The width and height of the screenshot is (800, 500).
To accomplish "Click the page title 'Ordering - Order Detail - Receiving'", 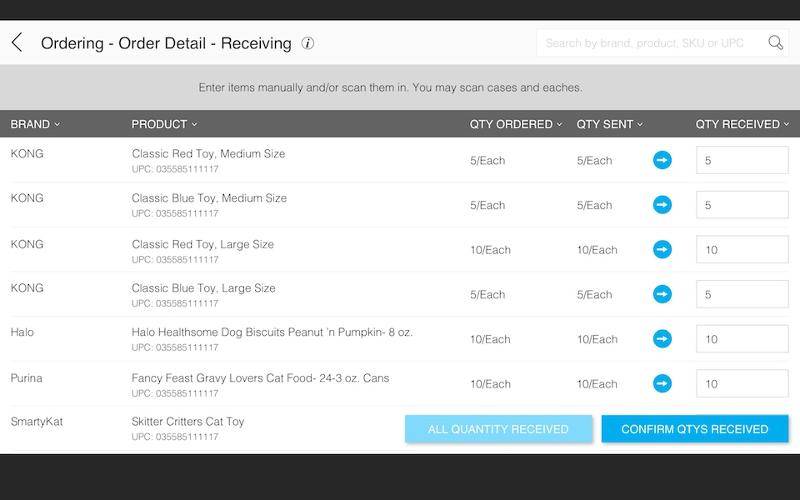I will click(166, 43).
